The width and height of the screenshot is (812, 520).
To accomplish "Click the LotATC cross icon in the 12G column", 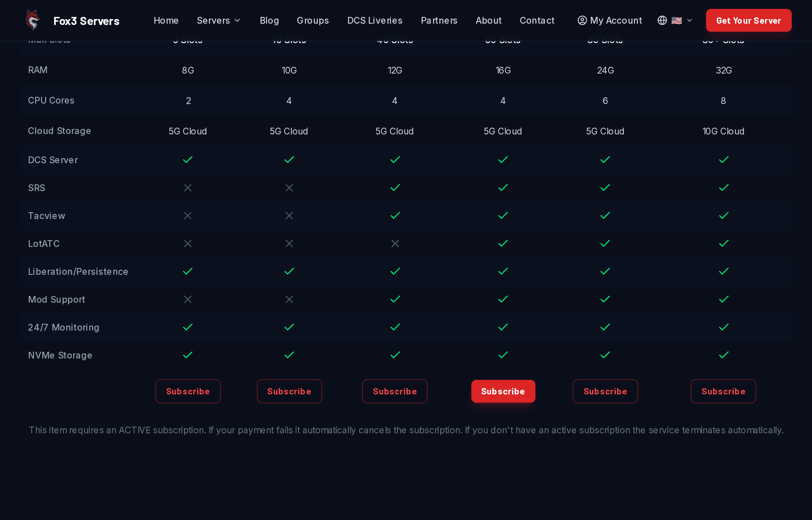I will click(395, 244).
